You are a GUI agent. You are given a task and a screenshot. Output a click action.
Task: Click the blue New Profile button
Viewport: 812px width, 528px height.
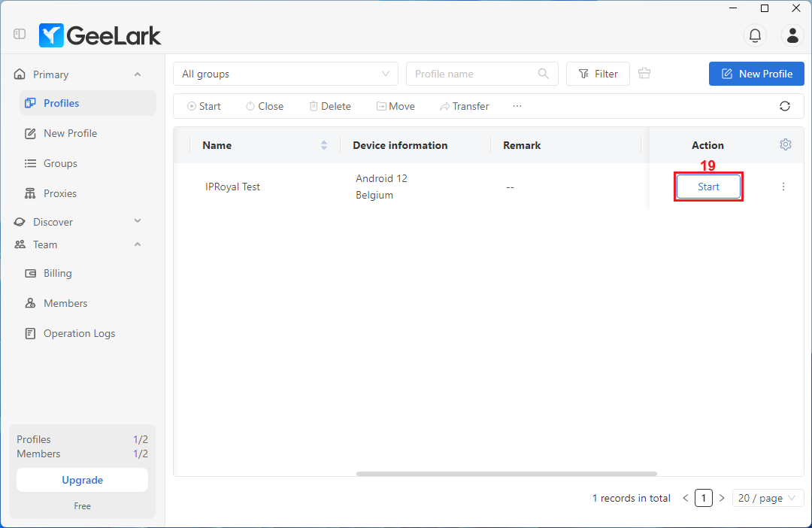click(756, 74)
